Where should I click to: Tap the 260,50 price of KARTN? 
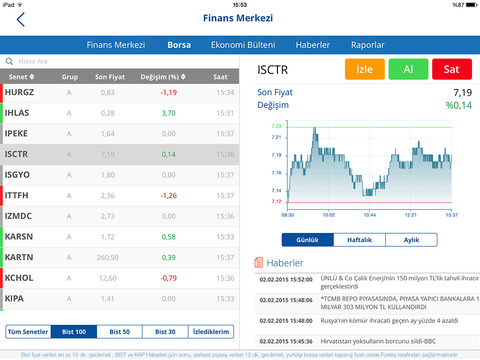108,257
